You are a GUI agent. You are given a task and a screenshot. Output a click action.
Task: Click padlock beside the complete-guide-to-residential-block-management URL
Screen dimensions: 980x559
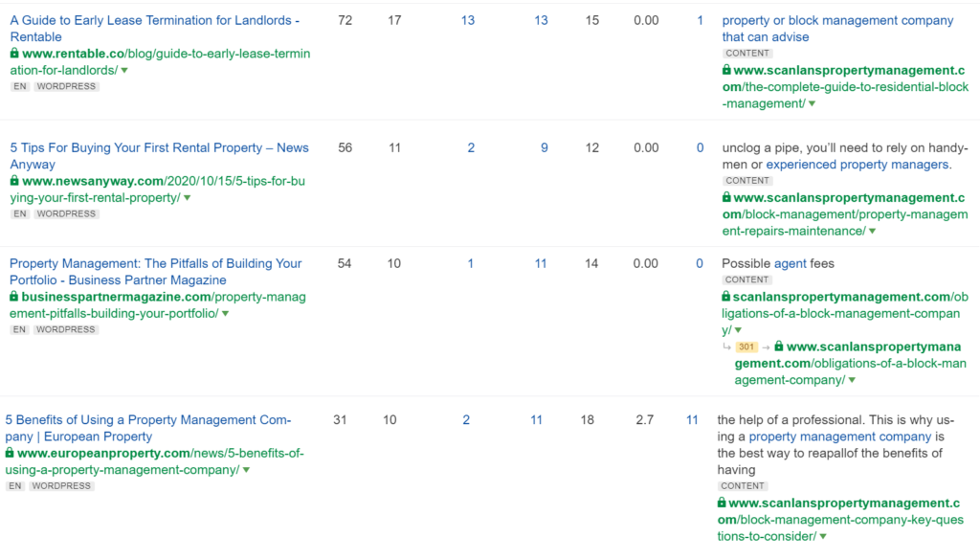point(726,71)
